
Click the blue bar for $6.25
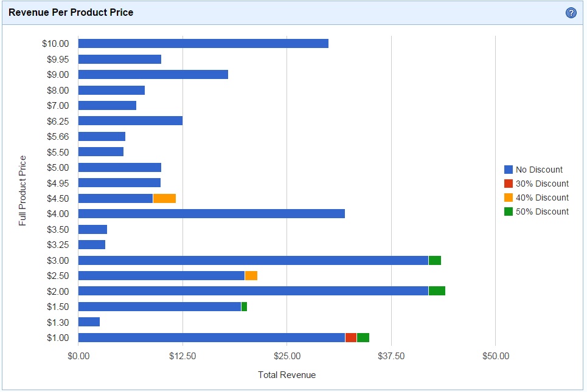[131, 121]
